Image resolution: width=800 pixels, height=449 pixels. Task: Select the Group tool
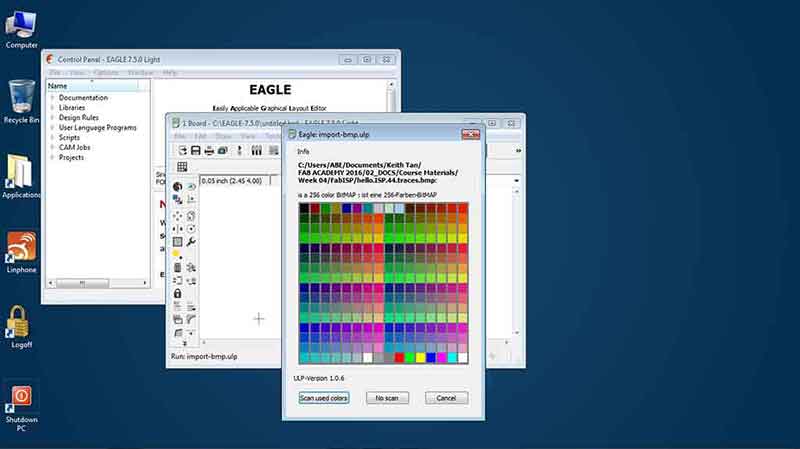[x=178, y=242]
